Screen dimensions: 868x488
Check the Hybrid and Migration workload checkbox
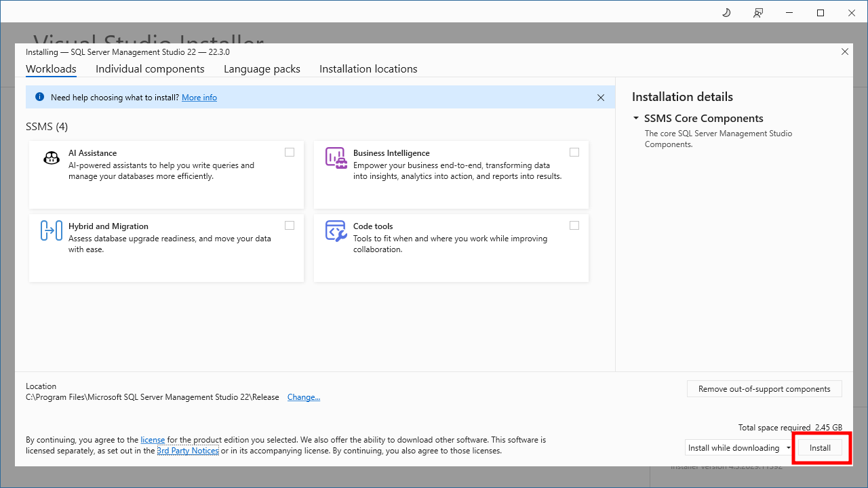(290, 225)
